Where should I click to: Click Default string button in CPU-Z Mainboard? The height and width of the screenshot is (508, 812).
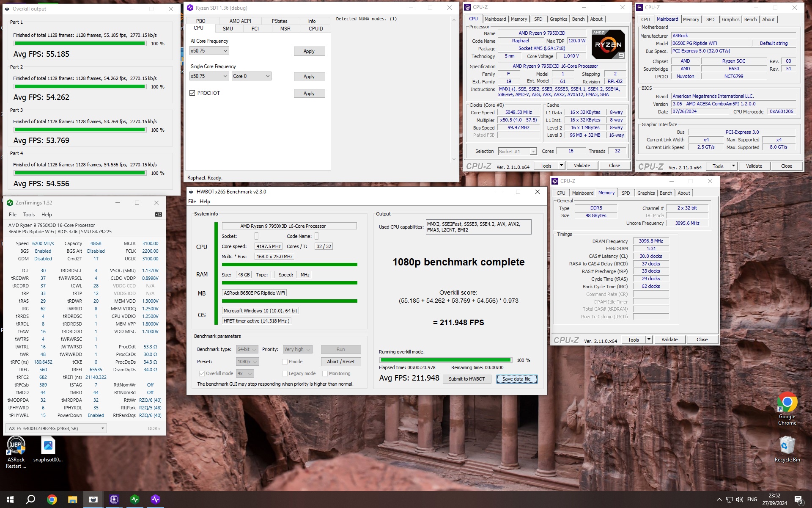tap(774, 43)
